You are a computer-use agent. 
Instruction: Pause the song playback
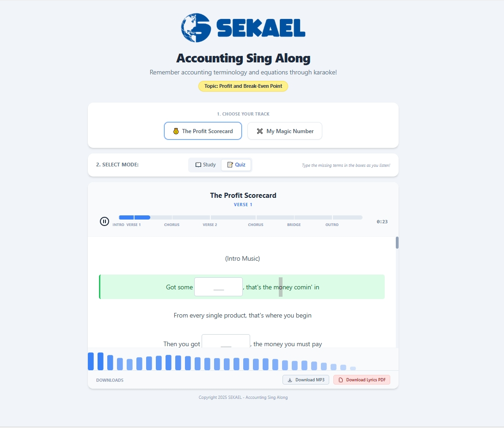coord(104,221)
